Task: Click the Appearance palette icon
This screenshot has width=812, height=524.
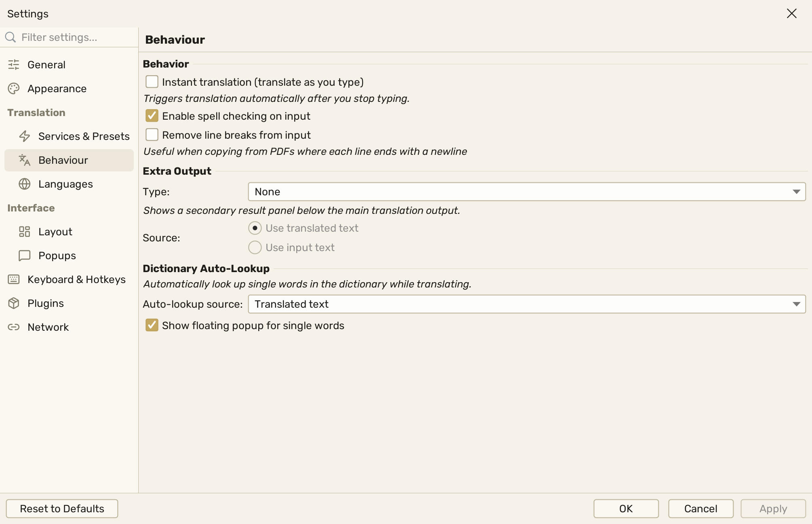Action: click(14, 89)
